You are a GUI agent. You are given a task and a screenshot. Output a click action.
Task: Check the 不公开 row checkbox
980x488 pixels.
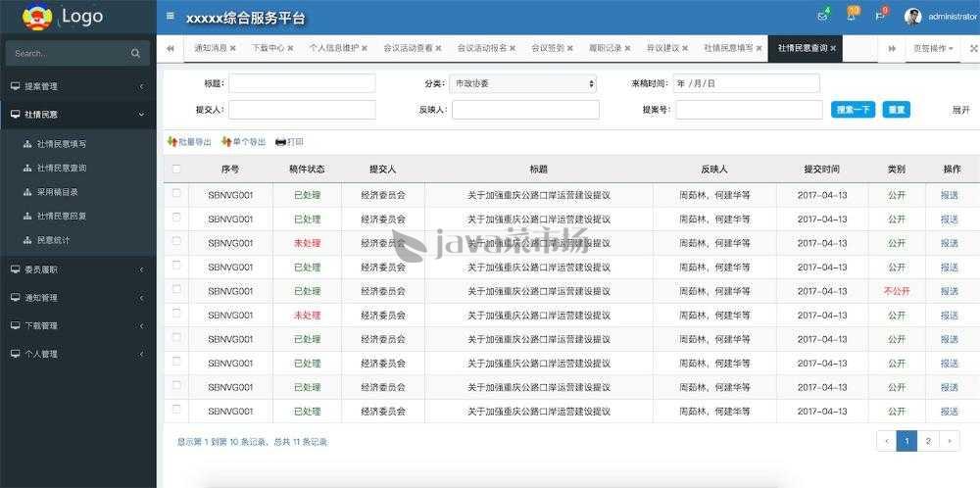click(x=176, y=289)
